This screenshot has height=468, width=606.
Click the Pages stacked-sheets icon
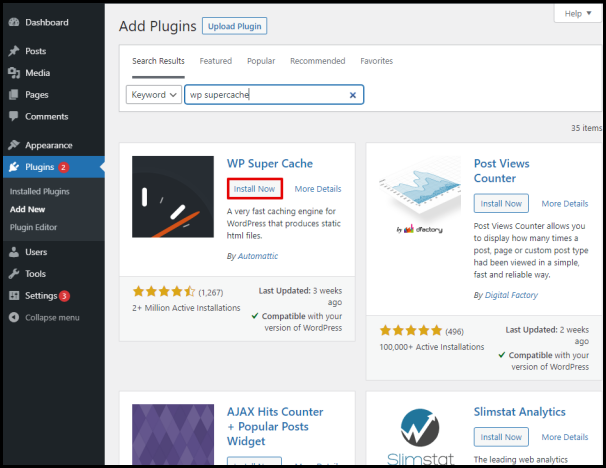coord(14,95)
